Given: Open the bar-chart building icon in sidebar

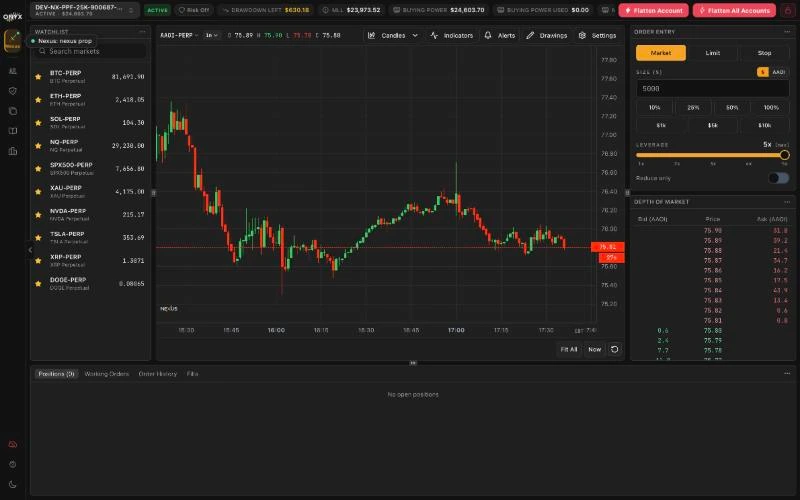Looking at the screenshot, I should 13,151.
